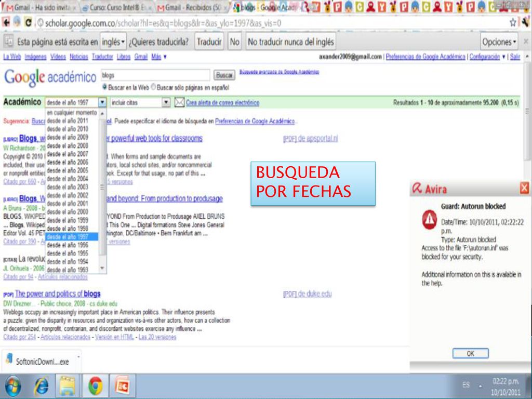Open 'Versión en HTML' link
The width and height of the screenshot is (532, 399).
pos(114,337)
